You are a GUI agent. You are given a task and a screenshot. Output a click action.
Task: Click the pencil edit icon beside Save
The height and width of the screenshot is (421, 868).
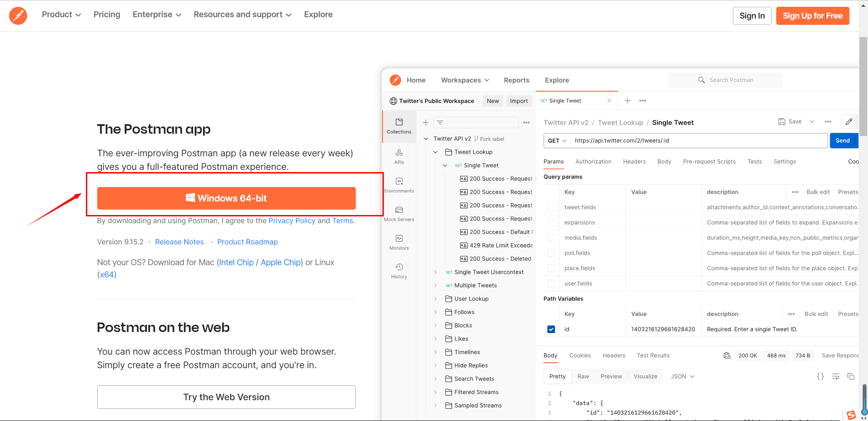[849, 122]
